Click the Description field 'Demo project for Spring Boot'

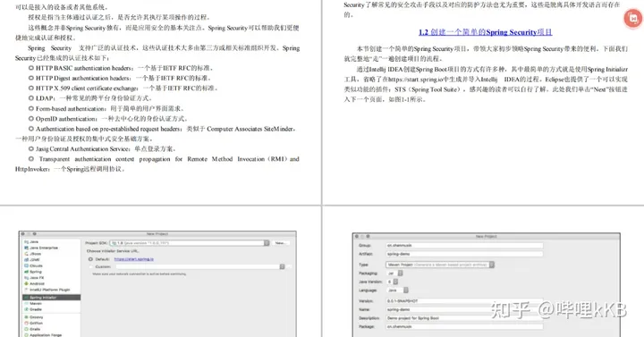pyautogui.click(x=464, y=318)
